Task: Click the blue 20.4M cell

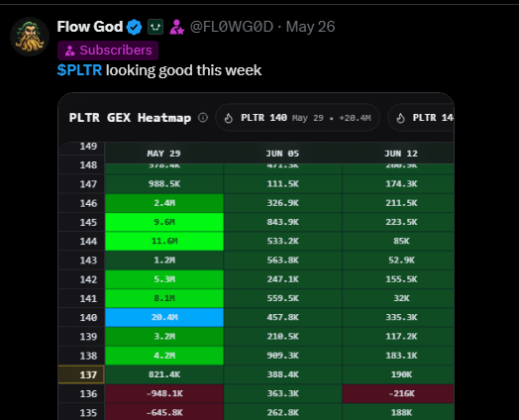Action: coord(164,317)
